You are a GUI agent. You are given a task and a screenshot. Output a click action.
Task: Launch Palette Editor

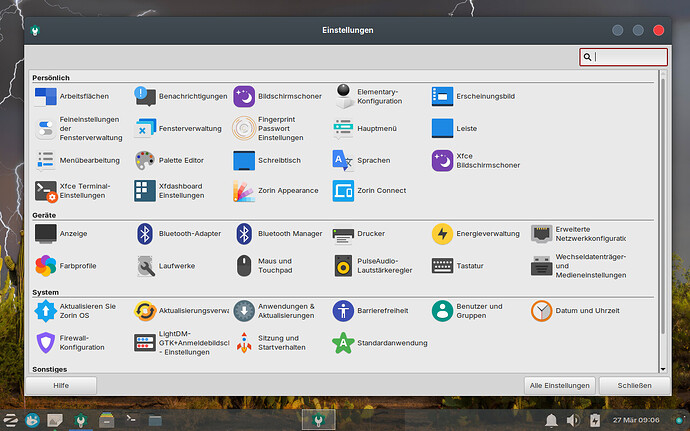click(169, 161)
